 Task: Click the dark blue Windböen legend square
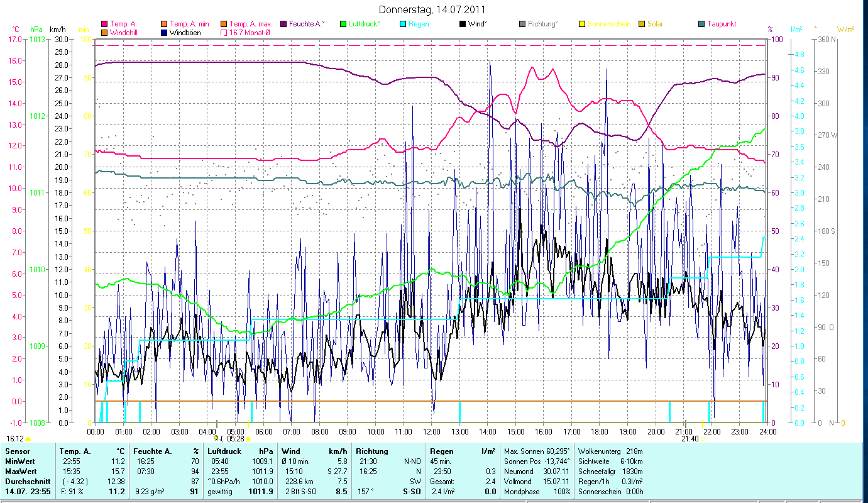pyautogui.click(x=165, y=32)
